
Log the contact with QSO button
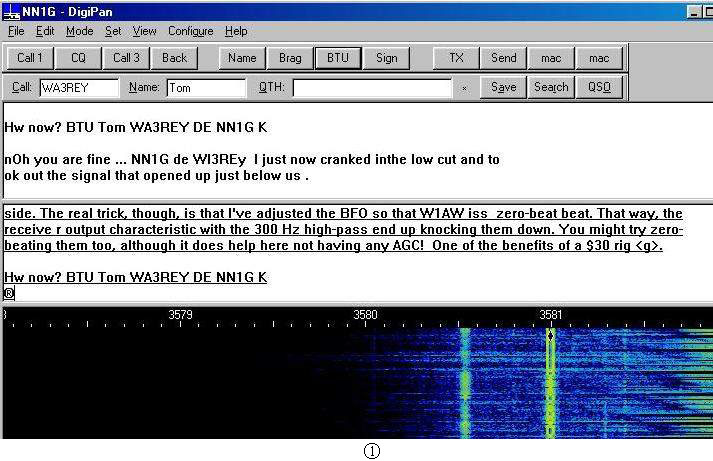598,87
